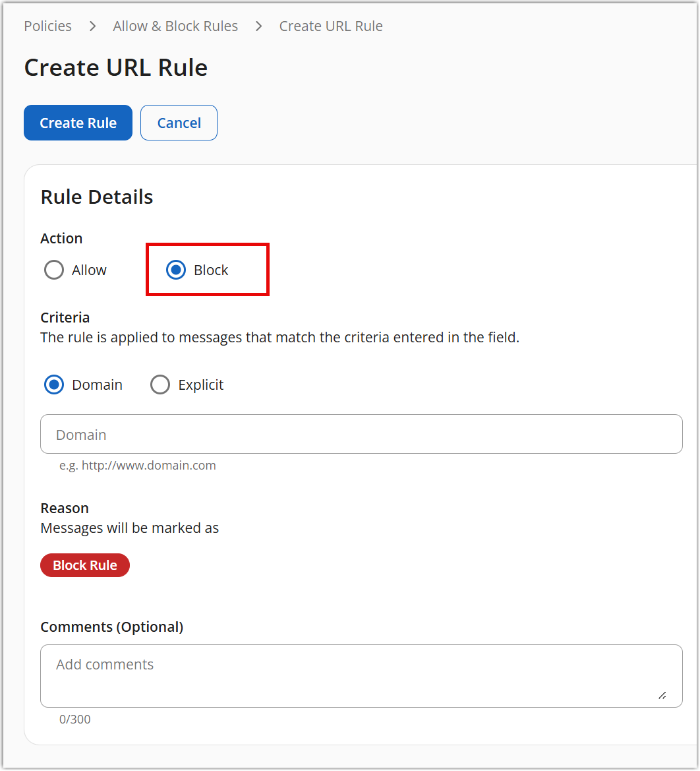Select the Allow action radio button
Image resolution: width=700 pixels, height=771 pixels.
pos(54,270)
